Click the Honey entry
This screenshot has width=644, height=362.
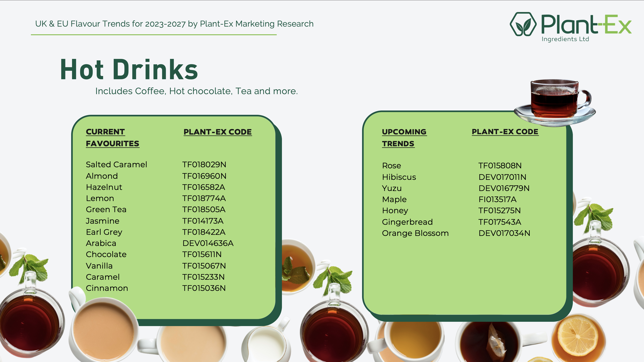click(395, 211)
